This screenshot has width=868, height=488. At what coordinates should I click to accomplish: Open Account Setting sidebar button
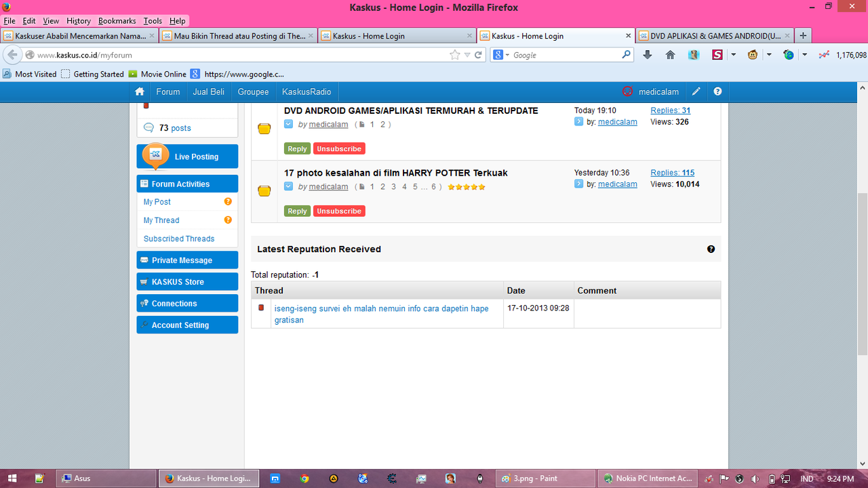click(x=187, y=325)
